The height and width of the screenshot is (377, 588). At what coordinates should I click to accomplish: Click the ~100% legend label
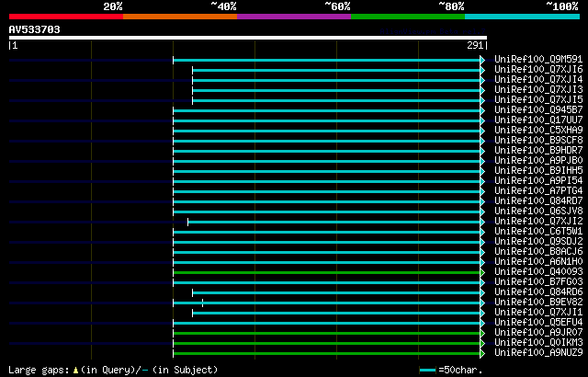click(562, 6)
